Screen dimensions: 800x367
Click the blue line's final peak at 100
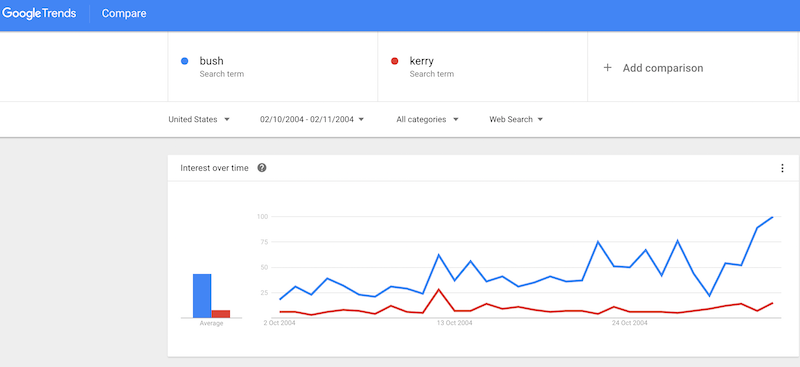773,217
